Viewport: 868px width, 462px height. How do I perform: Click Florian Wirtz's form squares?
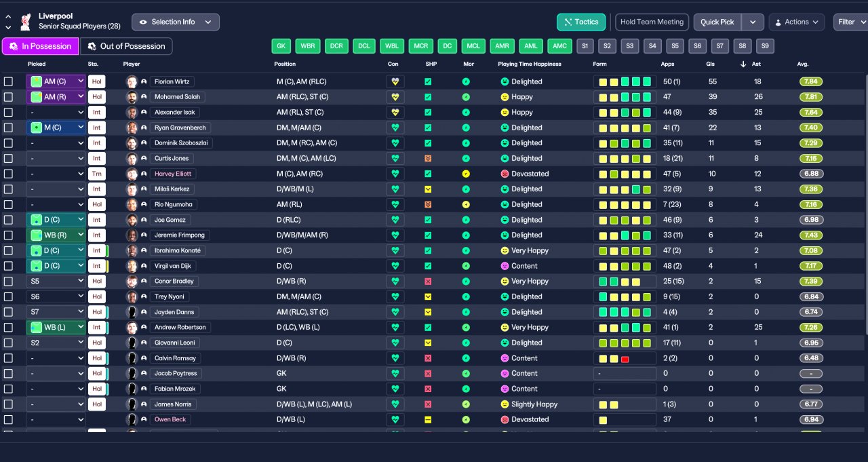coord(625,81)
